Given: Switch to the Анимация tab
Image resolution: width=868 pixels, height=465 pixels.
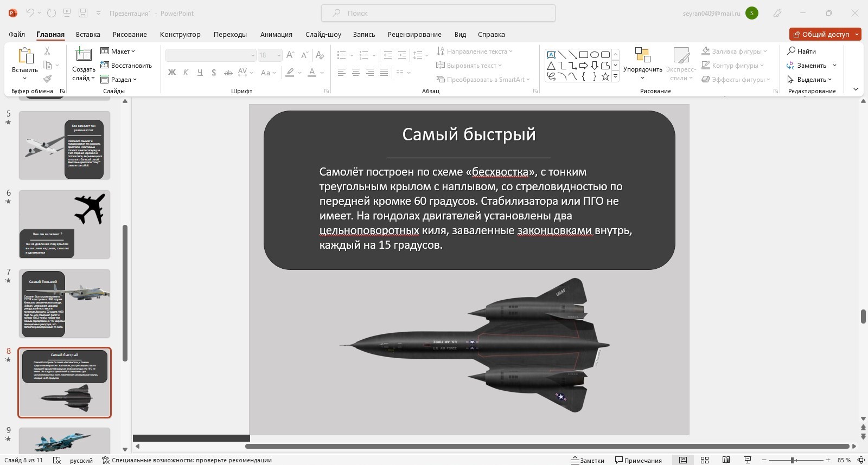Looking at the screenshot, I should (x=276, y=34).
